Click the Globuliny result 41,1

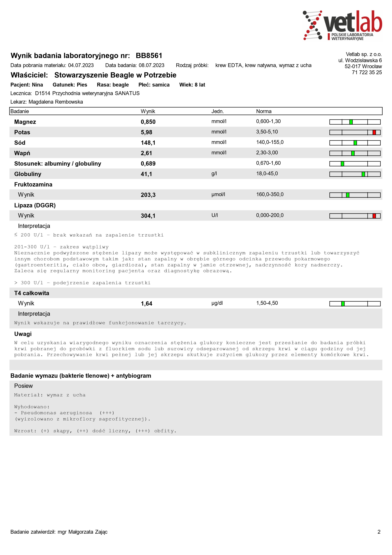click(146, 174)
